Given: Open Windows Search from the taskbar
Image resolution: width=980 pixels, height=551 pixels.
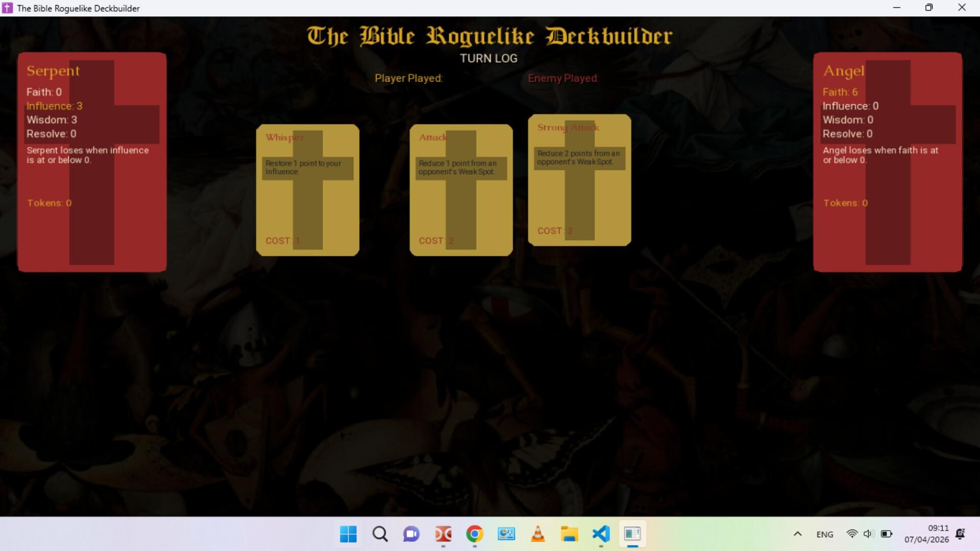Looking at the screenshot, I should pos(380,534).
